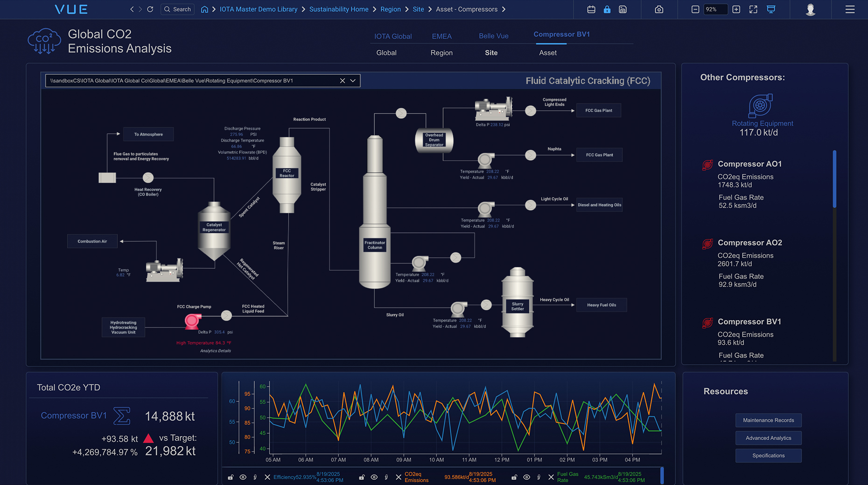Take a snapshot with camera icon

(659, 9)
